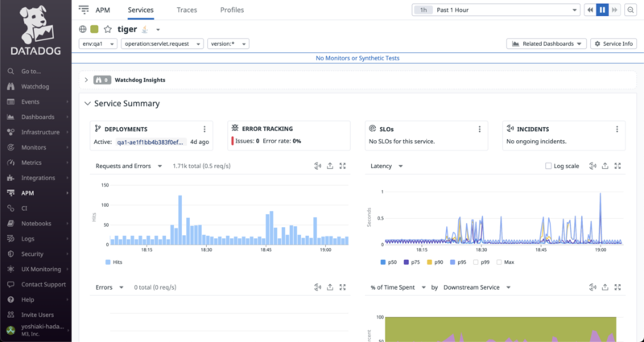The height and width of the screenshot is (342, 644).
Task: Enable the Max legend series
Action: click(x=506, y=262)
